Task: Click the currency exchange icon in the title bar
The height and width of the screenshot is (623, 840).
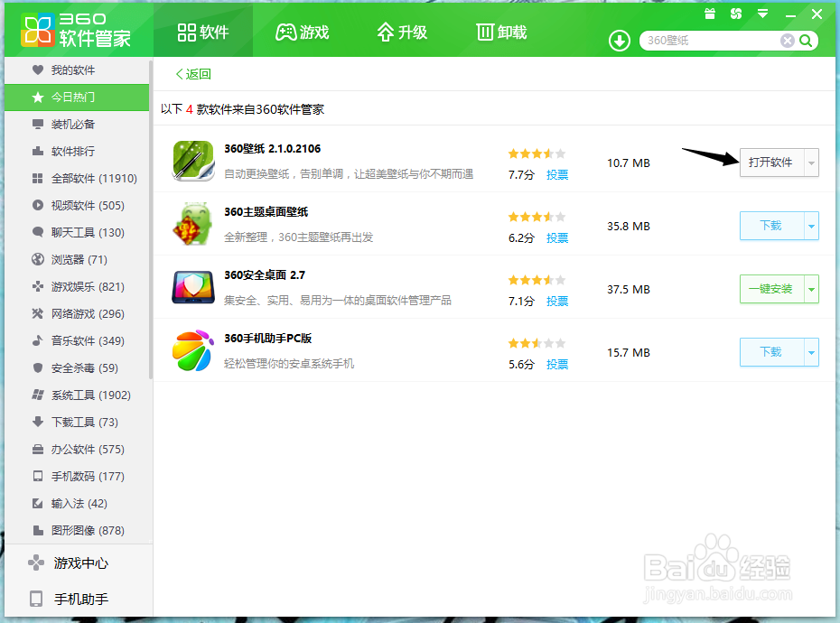Action: click(x=734, y=13)
